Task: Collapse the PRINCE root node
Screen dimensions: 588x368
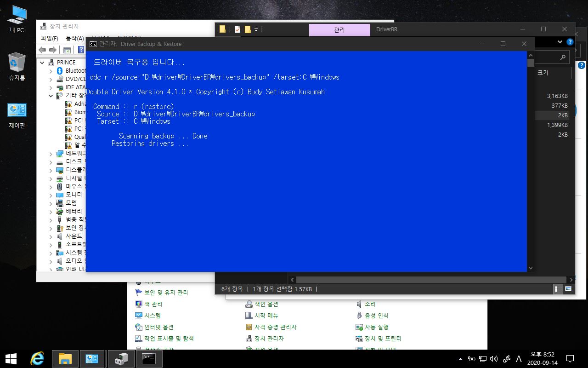Action: click(42, 63)
